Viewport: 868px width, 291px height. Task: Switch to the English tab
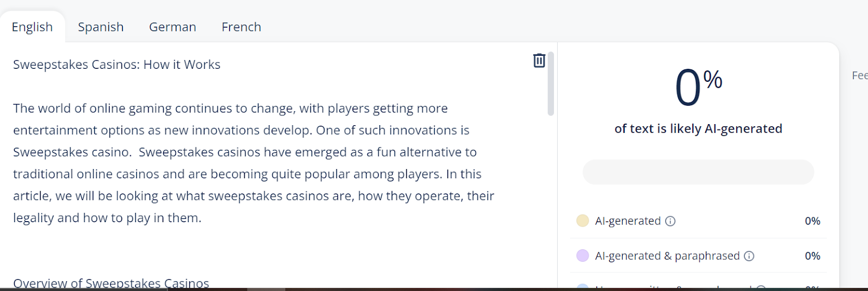point(33,27)
